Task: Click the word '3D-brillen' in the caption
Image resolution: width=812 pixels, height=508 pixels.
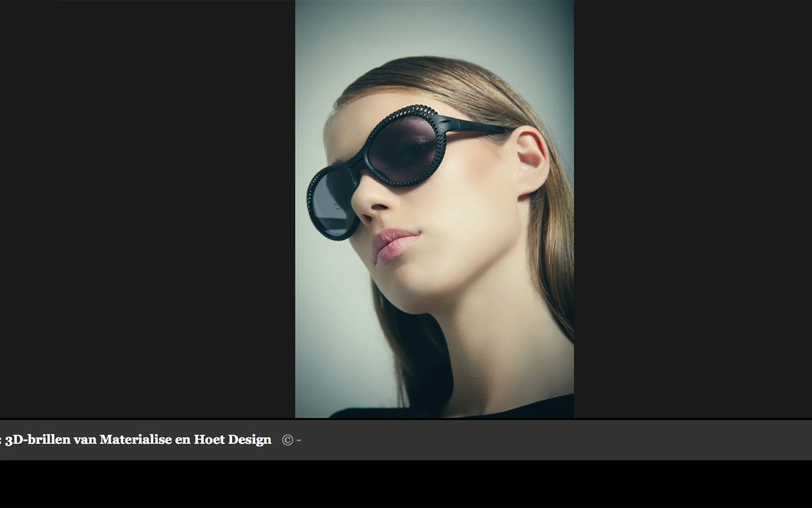Action: coord(38,439)
